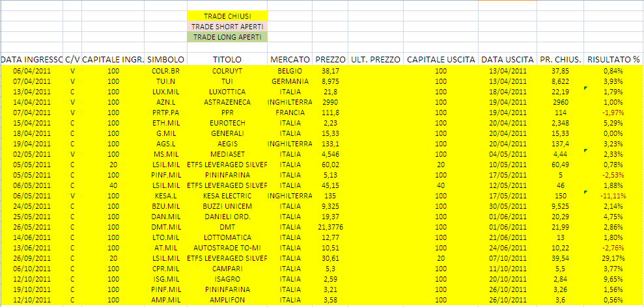Select the AMP.MIL symbol cell
This screenshot has height=307, width=644.
pos(165,300)
